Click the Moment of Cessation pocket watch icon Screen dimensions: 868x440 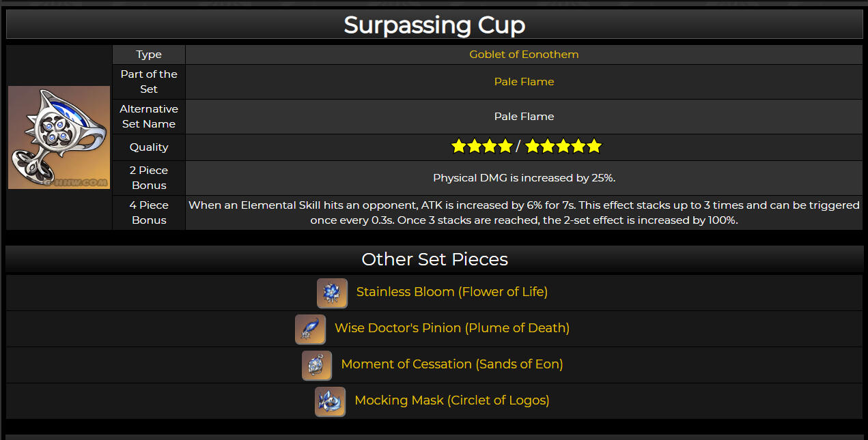tap(317, 365)
